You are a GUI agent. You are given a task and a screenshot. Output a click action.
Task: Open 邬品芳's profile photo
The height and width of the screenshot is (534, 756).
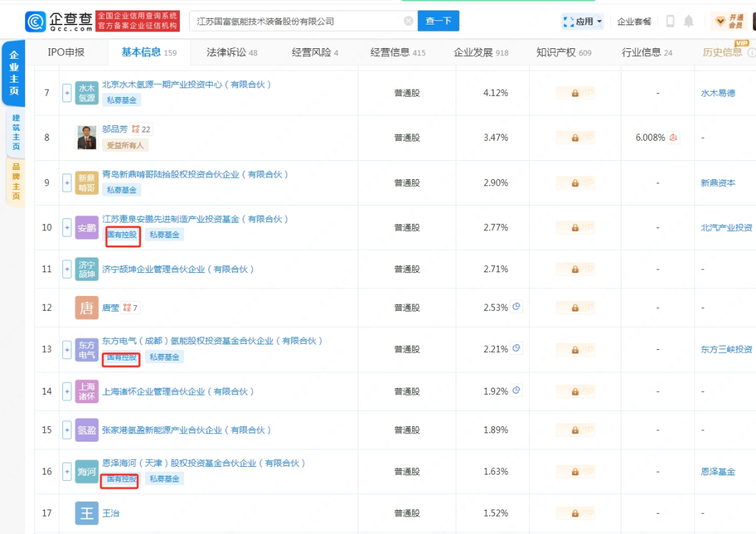click(87, 137)
